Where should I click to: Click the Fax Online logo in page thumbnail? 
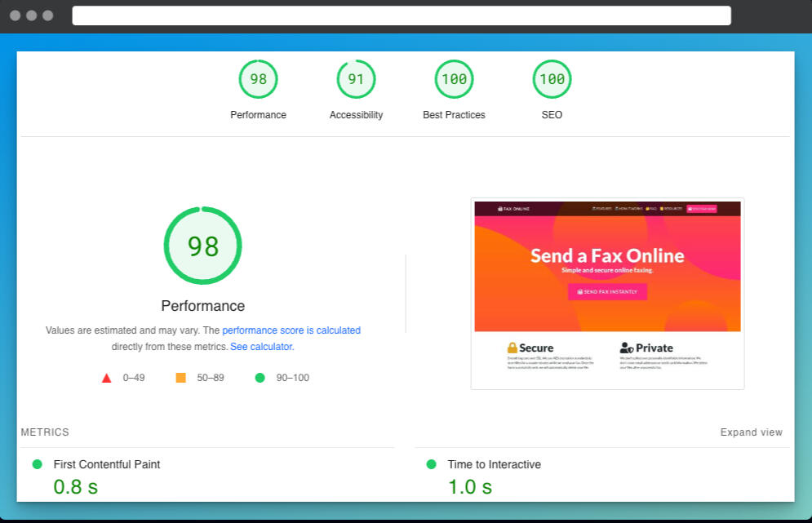pyautogui.click(x=514, y=209)
